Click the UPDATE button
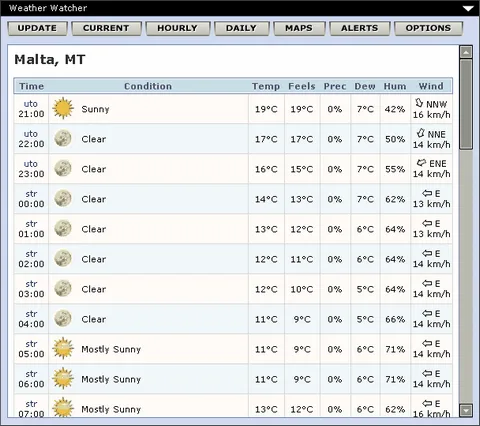 (x=37, y=28)
